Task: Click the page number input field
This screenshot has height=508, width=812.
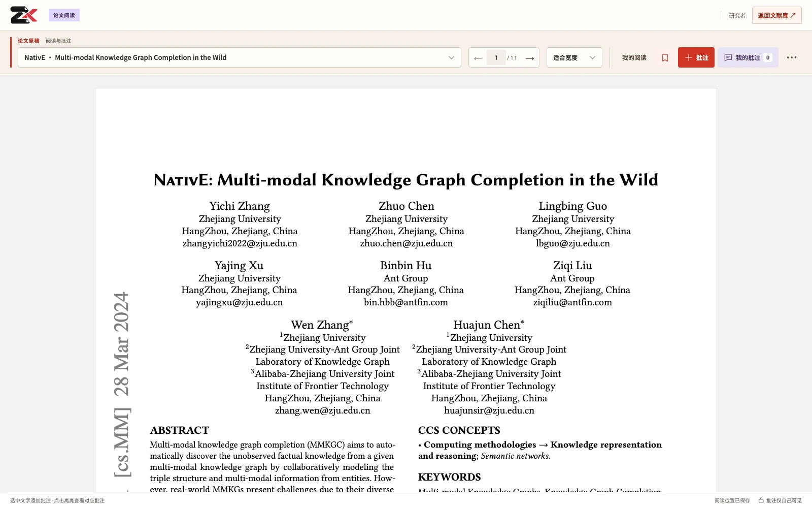Action: pos(496,58)
